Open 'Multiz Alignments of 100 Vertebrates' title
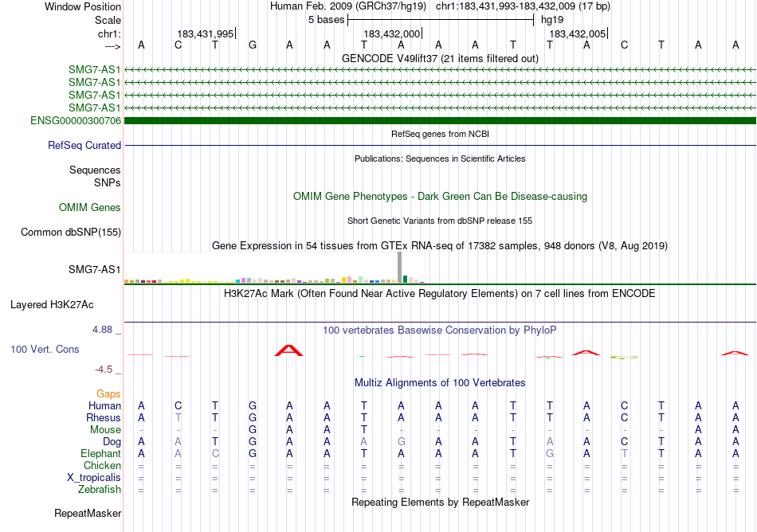Screen dimensions: 757x532 pyautogui.click(x=440, y=382)
